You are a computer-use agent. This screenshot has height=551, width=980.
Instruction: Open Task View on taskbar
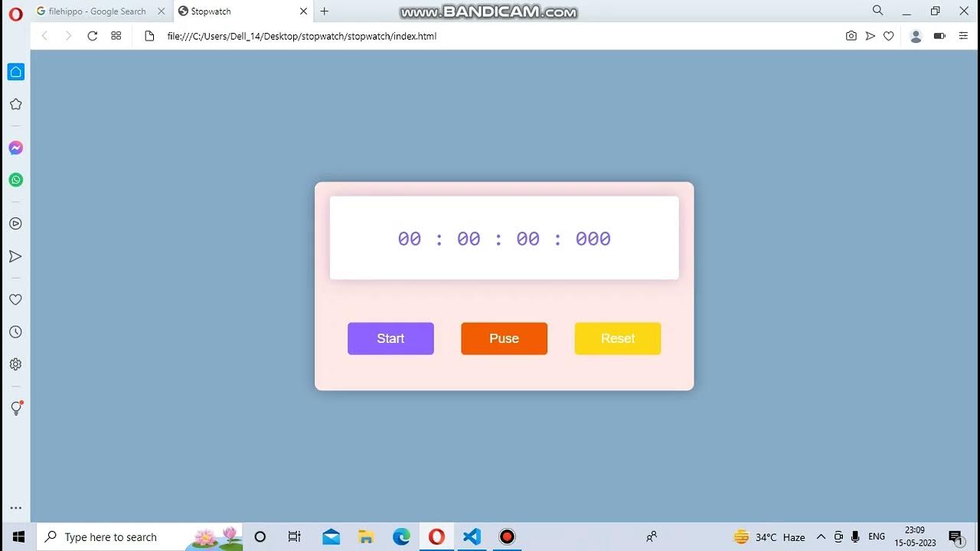point(294,536)
